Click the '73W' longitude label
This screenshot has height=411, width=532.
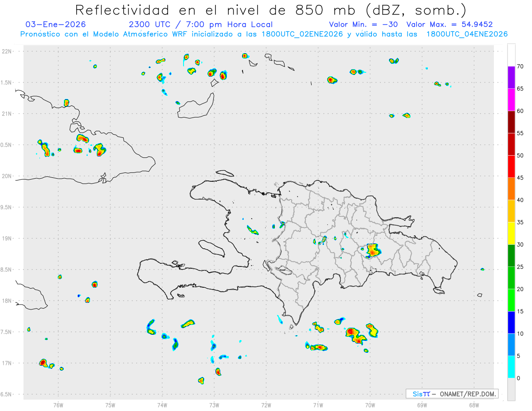tap(214, 405)
